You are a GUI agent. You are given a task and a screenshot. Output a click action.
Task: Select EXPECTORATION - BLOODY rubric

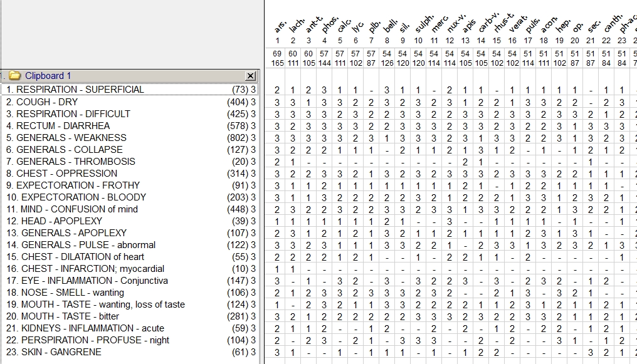coord(130,197)
